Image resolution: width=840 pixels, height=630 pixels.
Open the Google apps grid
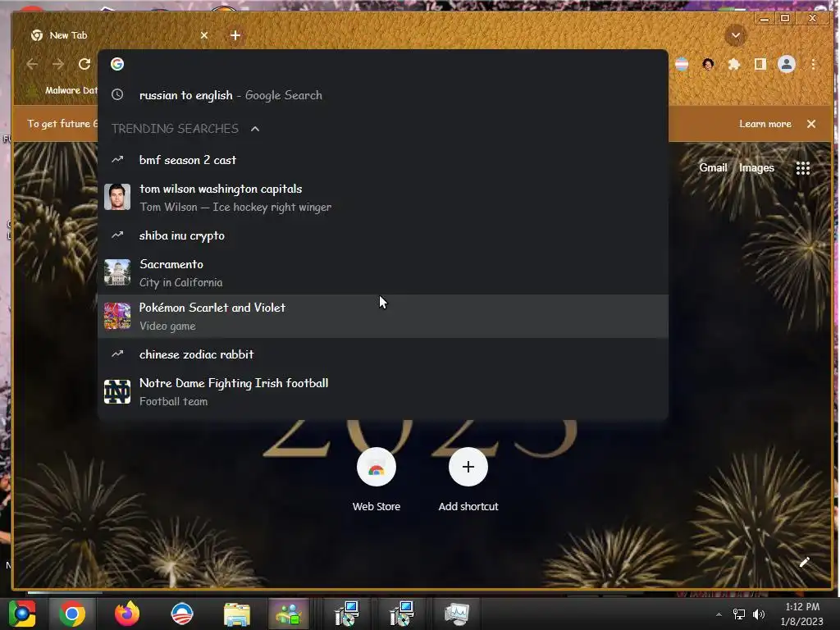(x=802, y=168)
